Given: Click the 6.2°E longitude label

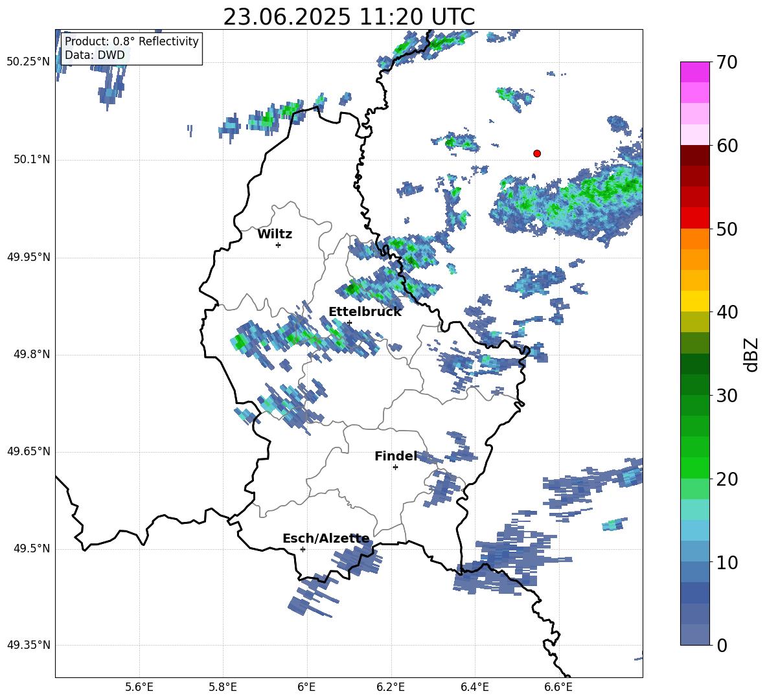Looking at the screenshot, I should [x=391, y=687].
